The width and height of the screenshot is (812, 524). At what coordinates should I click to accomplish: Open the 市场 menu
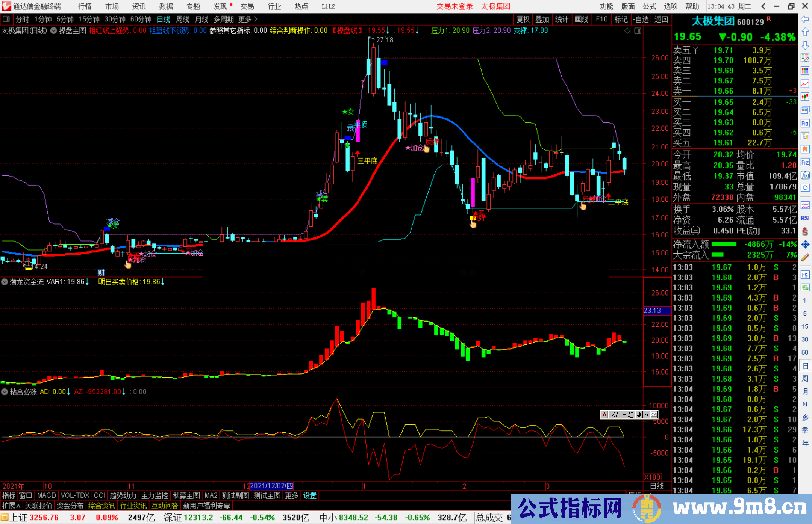point(112,6)
